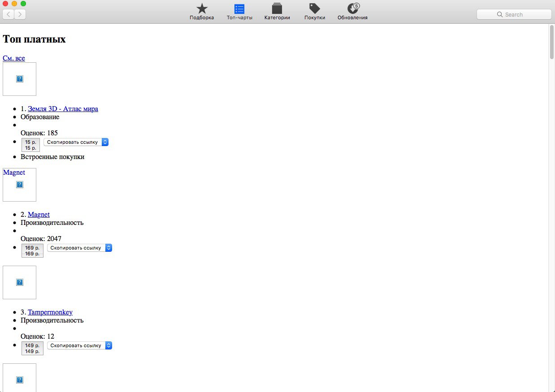Expand Скопировать ссылку dropdown for Tampermonkey
Image resolution: width=555 pixels, height=392 pixels.
79,345
